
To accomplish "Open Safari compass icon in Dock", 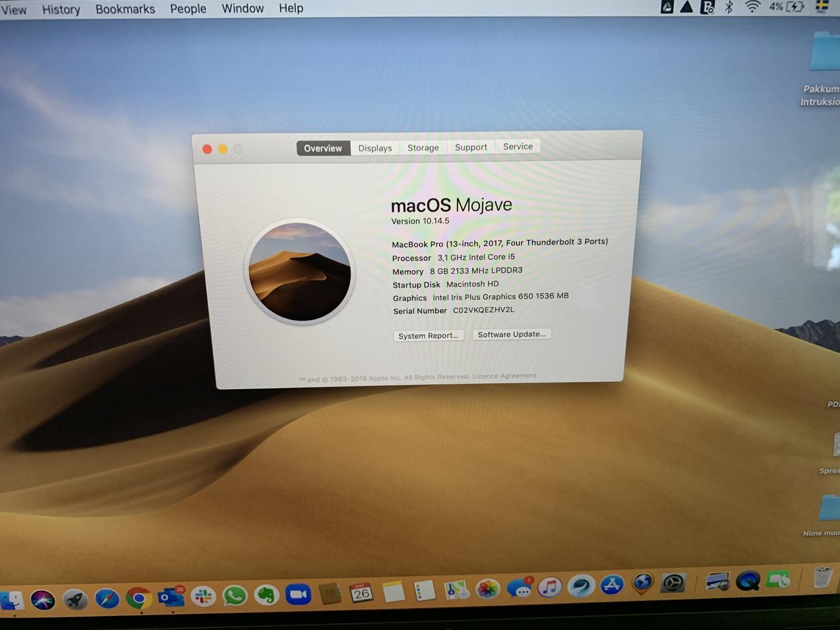I will pos(107,599).
